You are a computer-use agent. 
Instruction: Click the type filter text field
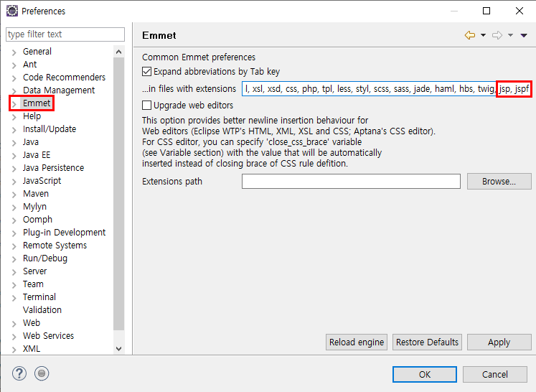point(65,34)
